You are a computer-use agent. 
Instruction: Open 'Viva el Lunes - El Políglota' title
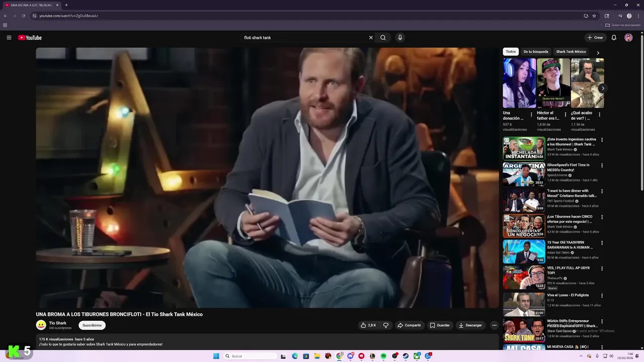click(568, 295)
